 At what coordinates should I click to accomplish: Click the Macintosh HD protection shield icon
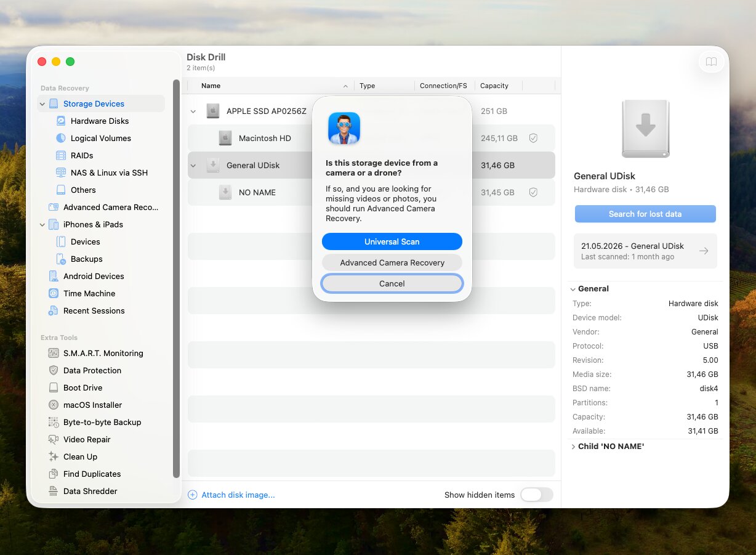[x=533, y=138]
